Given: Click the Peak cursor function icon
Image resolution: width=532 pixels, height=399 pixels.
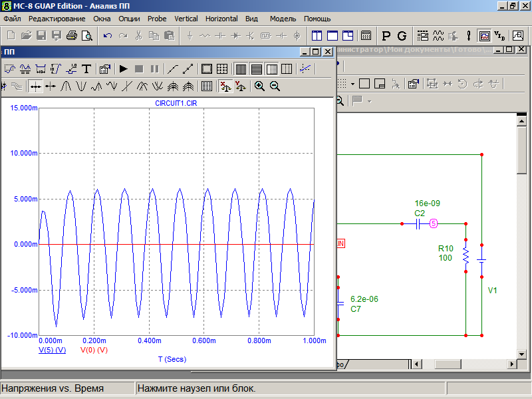Looking at the screenshot, I should point(66,86).
